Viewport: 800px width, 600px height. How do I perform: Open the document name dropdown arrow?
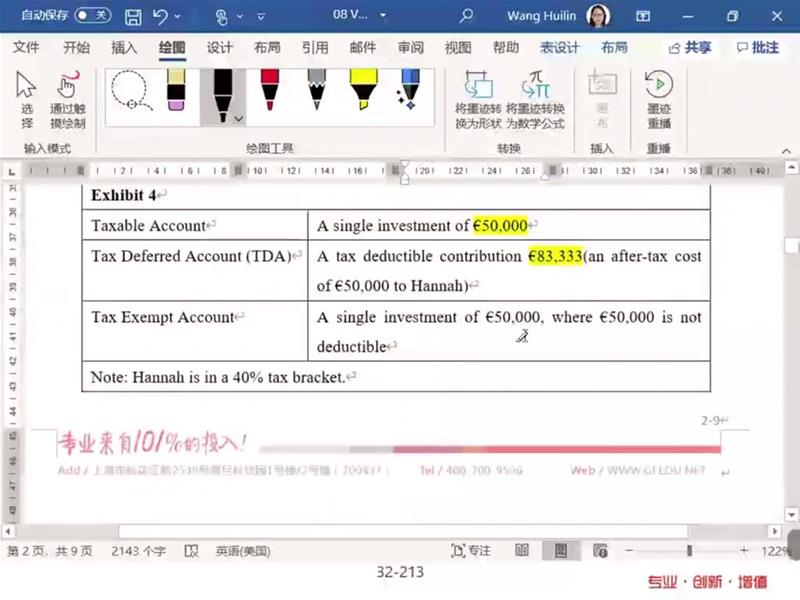coord(383,15)
